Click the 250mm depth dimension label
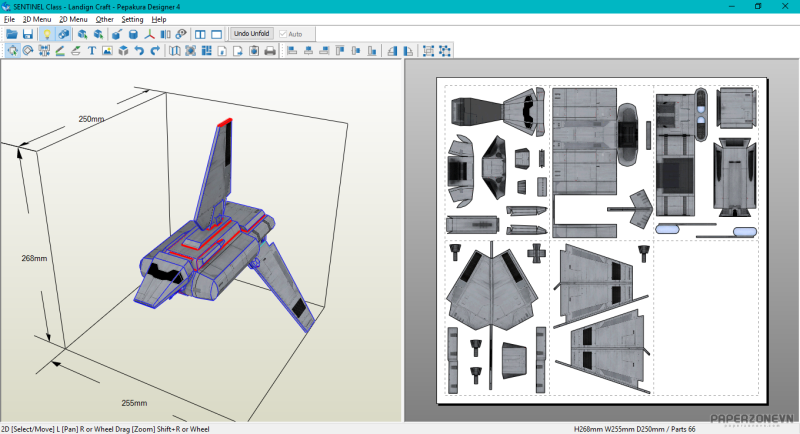Image resolution: width=800 pixels, height=434 pixels. [91, 119]
